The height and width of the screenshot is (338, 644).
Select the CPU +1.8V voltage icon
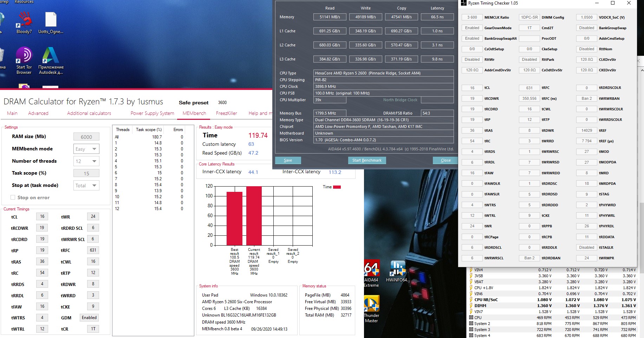tap(471, 288)
